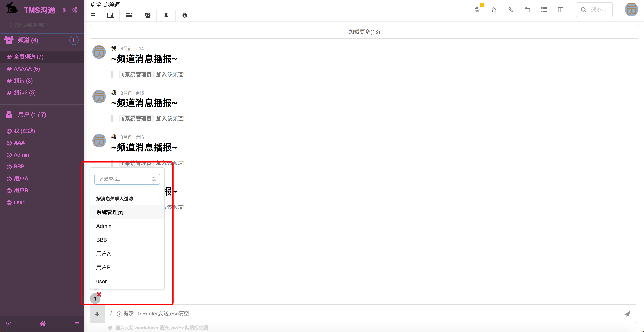Click the 过滤沟通频道|用户 sidebar filter box
Screen dimensions: 644x332
coord(42,25)
